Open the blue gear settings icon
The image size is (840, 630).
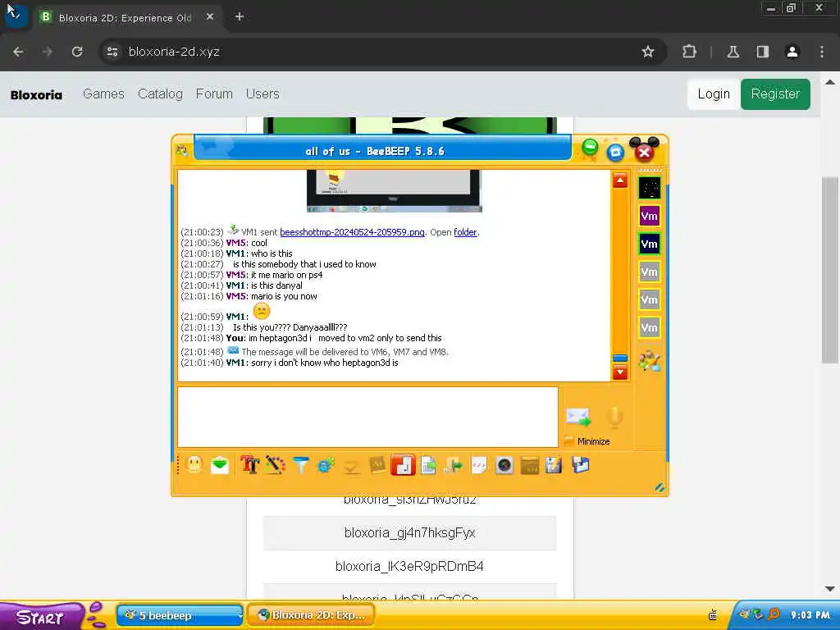[326, 464]
